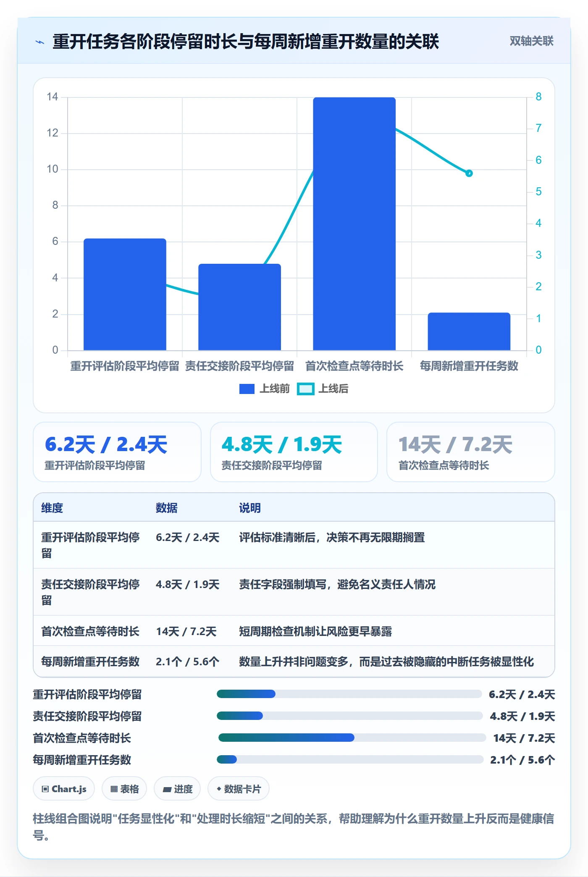The height and width of the screenshot is (877, 588).
Task: Click table cell 责任字段强制填写，避免名义责任人情况
Action: coord(337,584)
